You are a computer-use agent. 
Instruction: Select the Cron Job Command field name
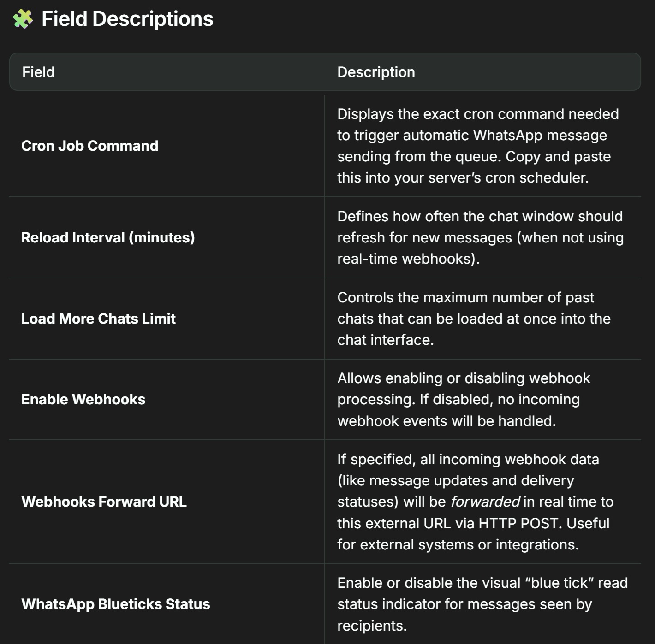(x=89, y=146)
